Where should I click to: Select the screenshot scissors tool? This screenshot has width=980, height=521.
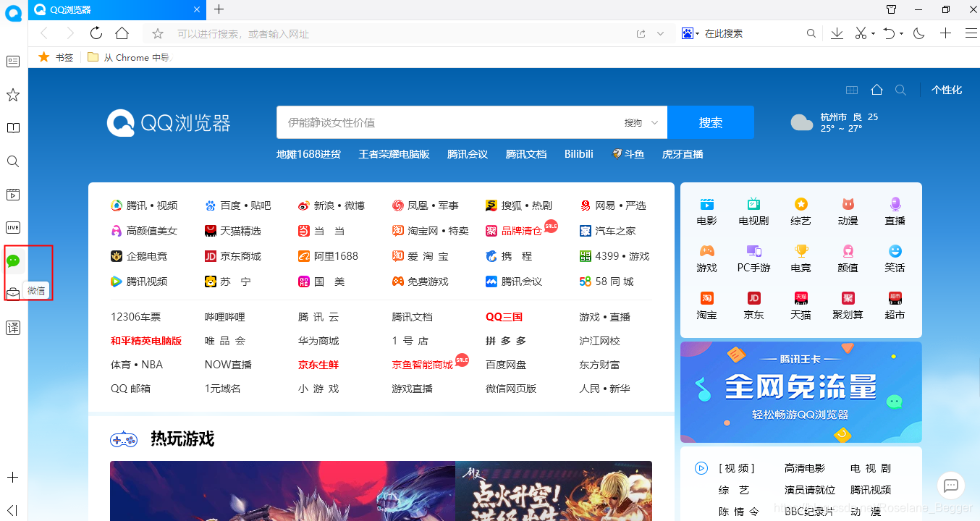coord(861,33)
